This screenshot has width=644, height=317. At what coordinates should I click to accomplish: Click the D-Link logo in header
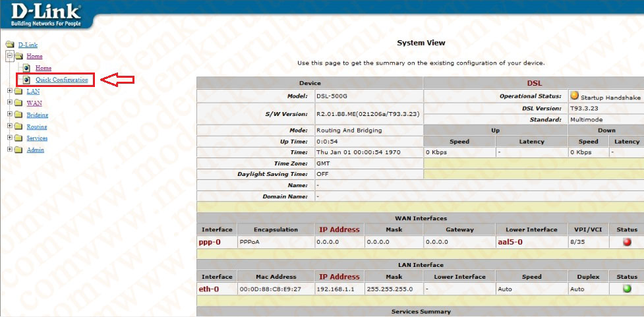pos(45,14)
